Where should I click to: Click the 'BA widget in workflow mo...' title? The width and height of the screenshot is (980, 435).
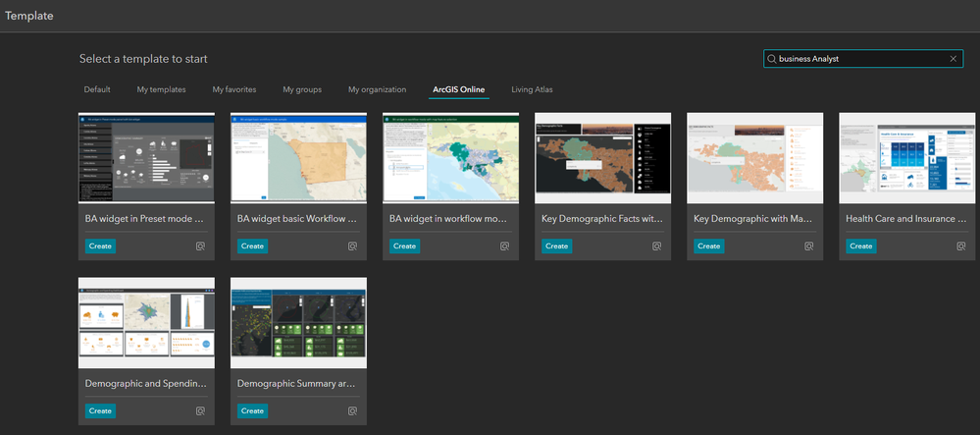449,219
